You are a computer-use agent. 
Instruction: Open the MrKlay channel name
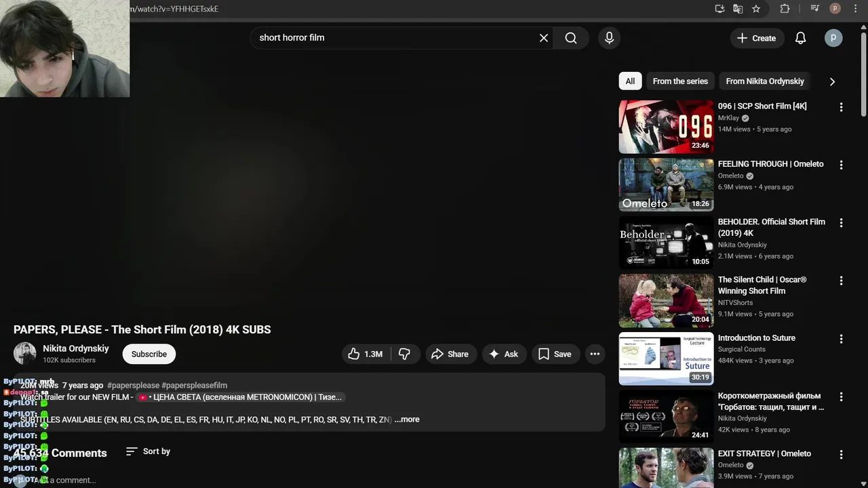click(728, 118)
